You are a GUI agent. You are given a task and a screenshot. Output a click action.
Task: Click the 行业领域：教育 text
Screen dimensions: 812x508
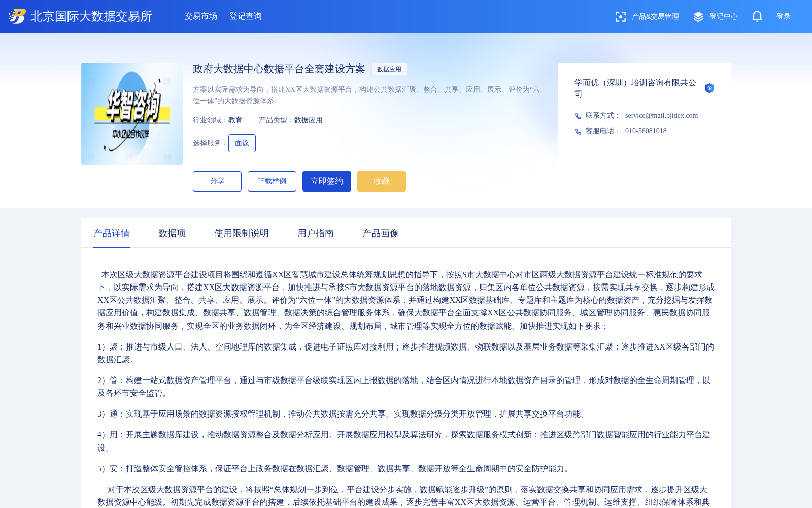coord(218,120)
